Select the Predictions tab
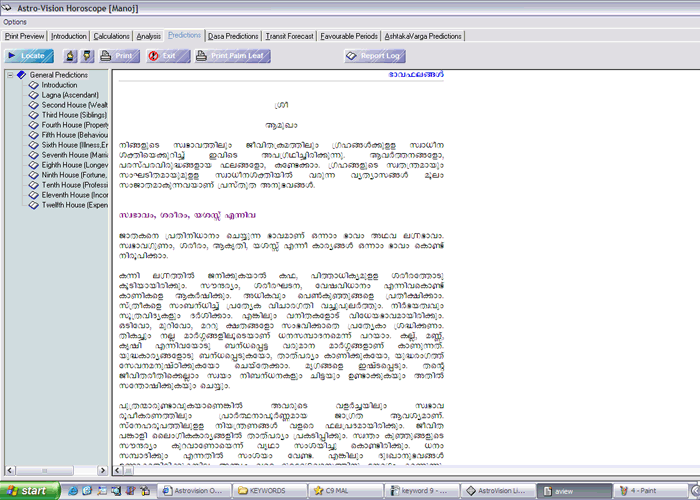 pyautogui.click(x=184, y=35)
